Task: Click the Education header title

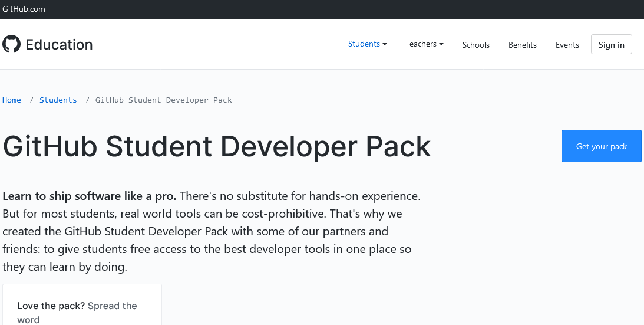Action: pyautogui.click(x=59, y=44)
